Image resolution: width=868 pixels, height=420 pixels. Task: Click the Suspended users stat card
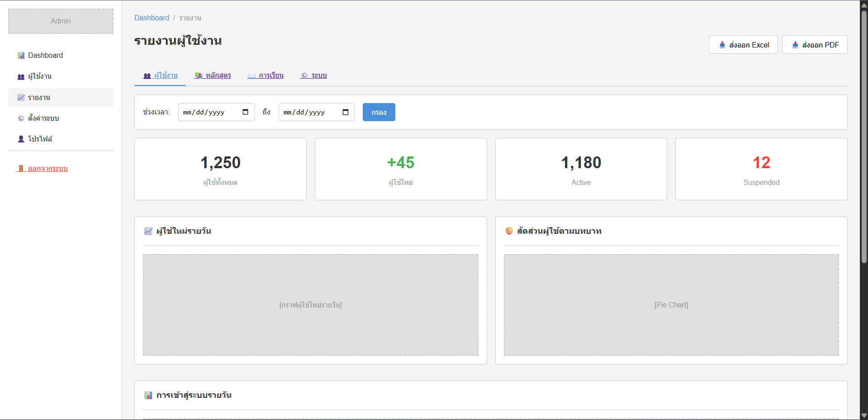tap(761, 169)
